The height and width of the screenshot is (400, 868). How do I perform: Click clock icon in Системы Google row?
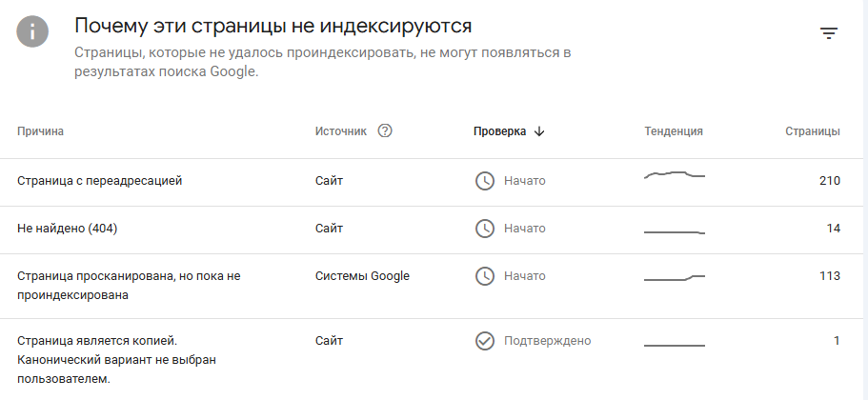click(x=485, y=276)
